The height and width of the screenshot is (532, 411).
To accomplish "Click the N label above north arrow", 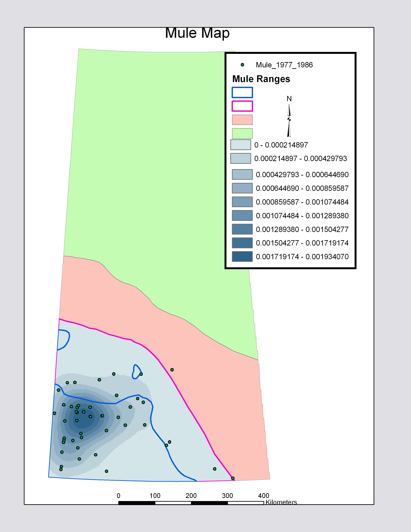I will pyautogui.click(x=289, y=99).
